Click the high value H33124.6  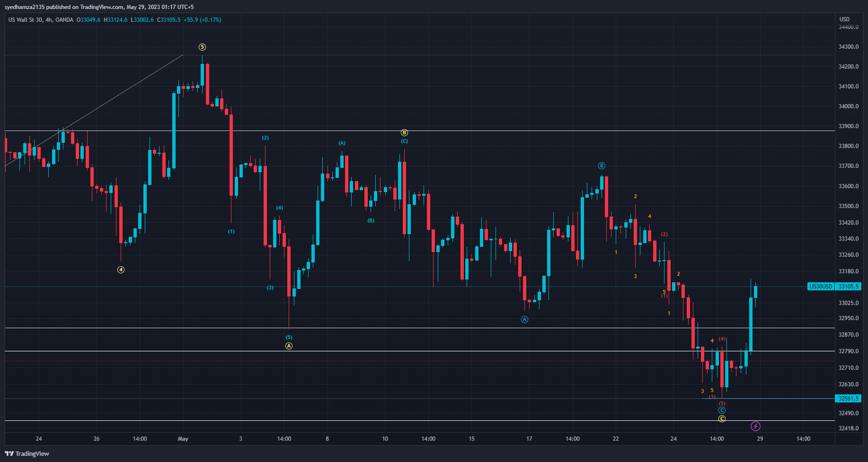click(x=116, y=20)
